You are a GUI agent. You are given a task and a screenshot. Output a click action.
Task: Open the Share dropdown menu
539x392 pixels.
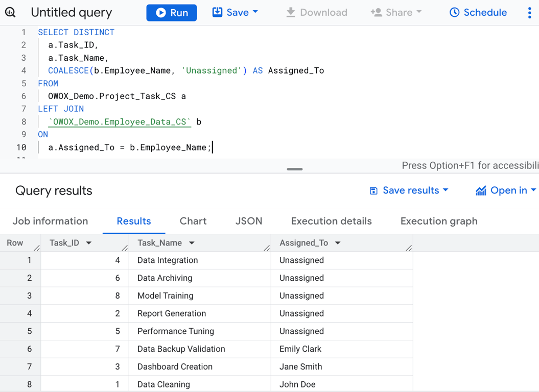[x=396, y=12]
